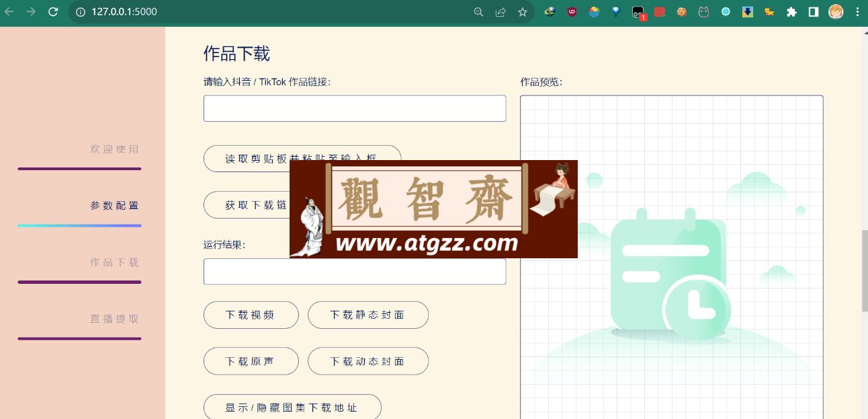This screenshot has height=419, width=868.
Task: Reload the page with the refresh icon
Action: click(x=53, y=11)
